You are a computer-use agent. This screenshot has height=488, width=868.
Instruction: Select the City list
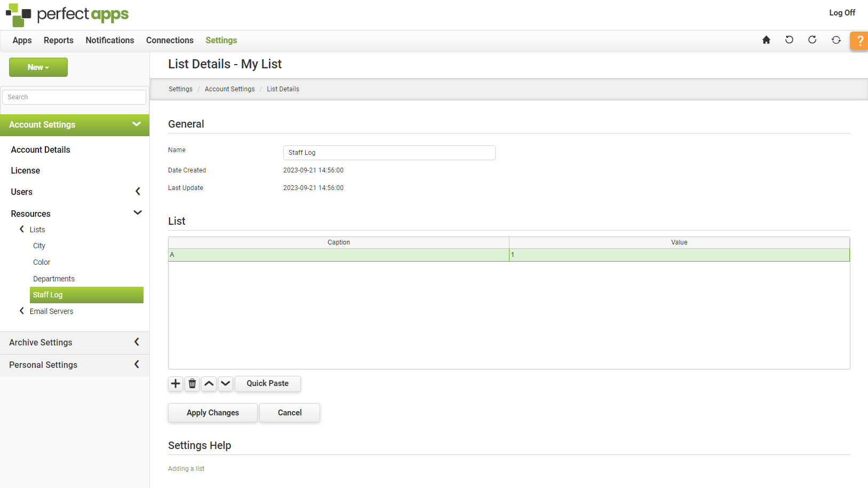click(39, 246)
